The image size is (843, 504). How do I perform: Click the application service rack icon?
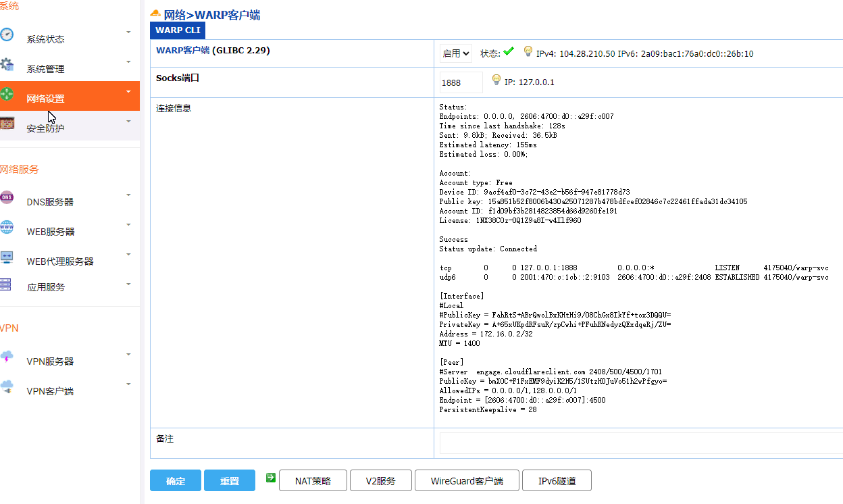pyautogui.click(x=6, y=284)
